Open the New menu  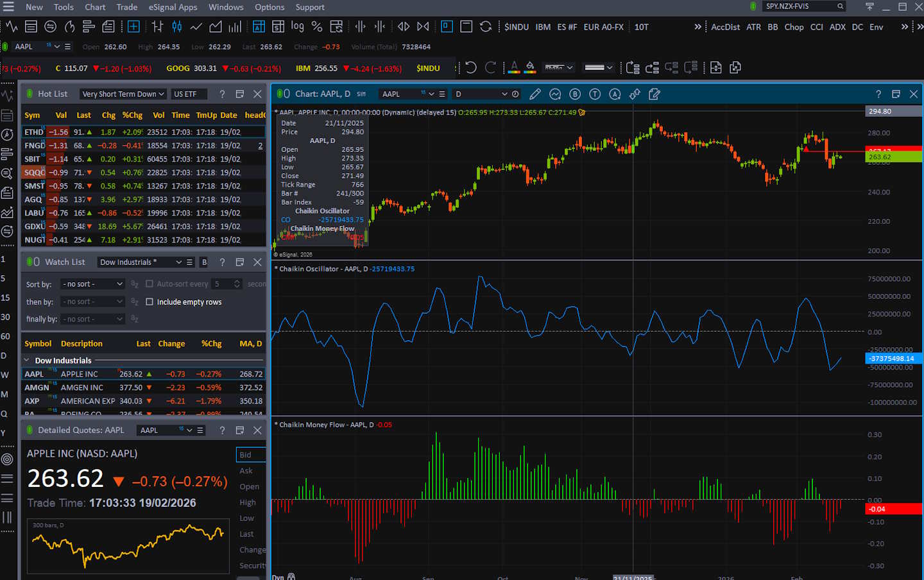tap(34, 7)
